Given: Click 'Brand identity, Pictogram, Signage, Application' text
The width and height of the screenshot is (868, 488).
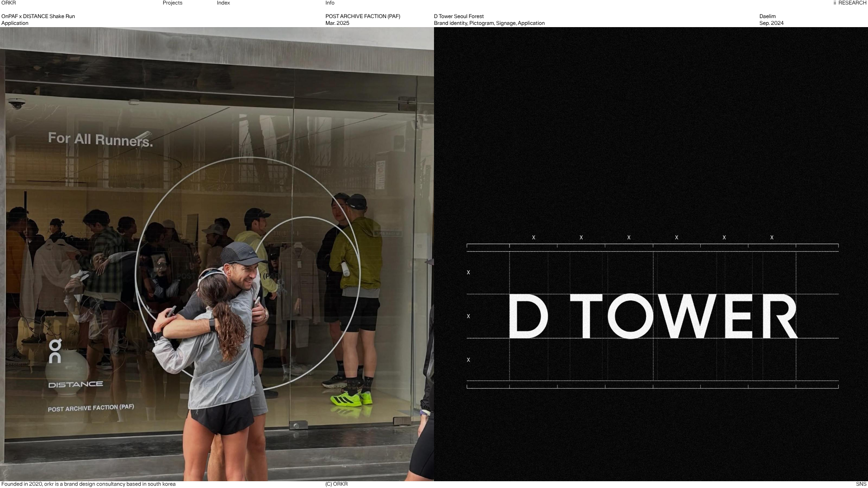Looking at the screenshot, I should pos(489,23).
